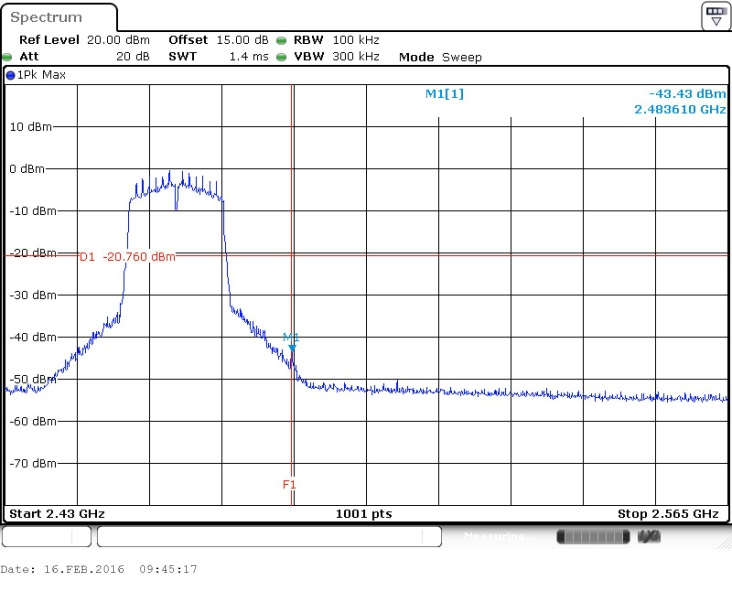Click the Ref Level 20.00 dBm value
The height and width of the screenshot is (591, 732).
[x=118, y=40]
